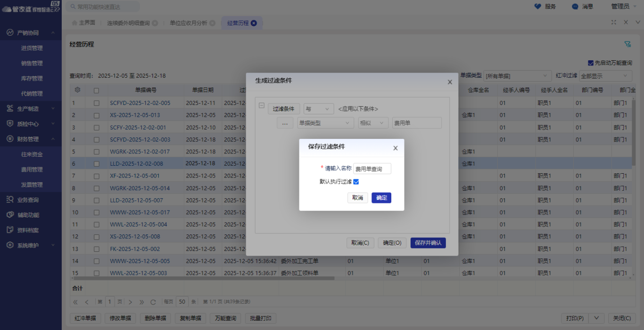Click the 服务 heart icon in top bar

tap(537, 7)
